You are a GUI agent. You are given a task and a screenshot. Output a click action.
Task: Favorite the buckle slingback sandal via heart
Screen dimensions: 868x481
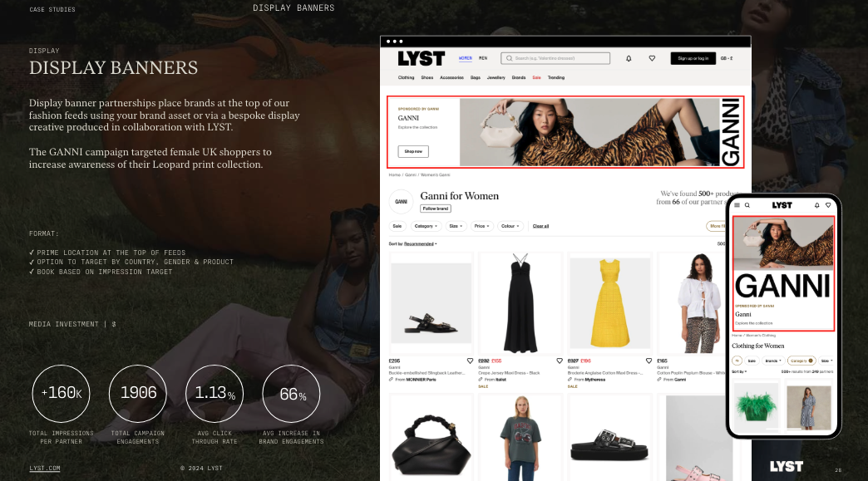(x=470, y=361)
